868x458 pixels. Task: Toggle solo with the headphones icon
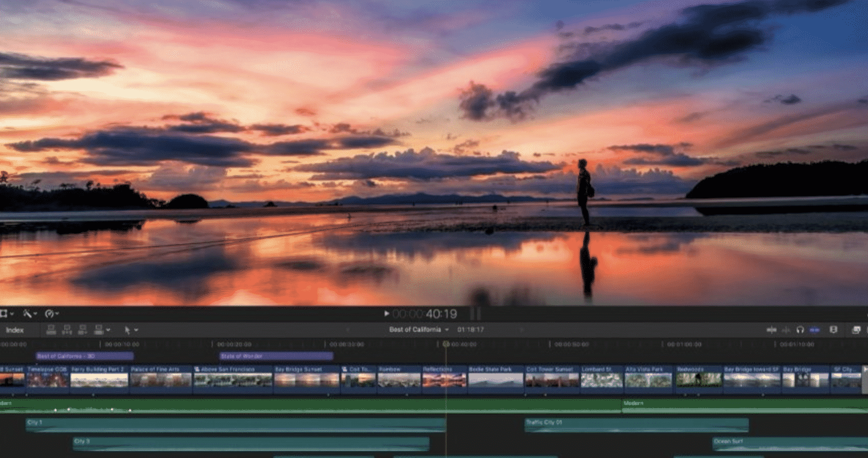[800, 330]
